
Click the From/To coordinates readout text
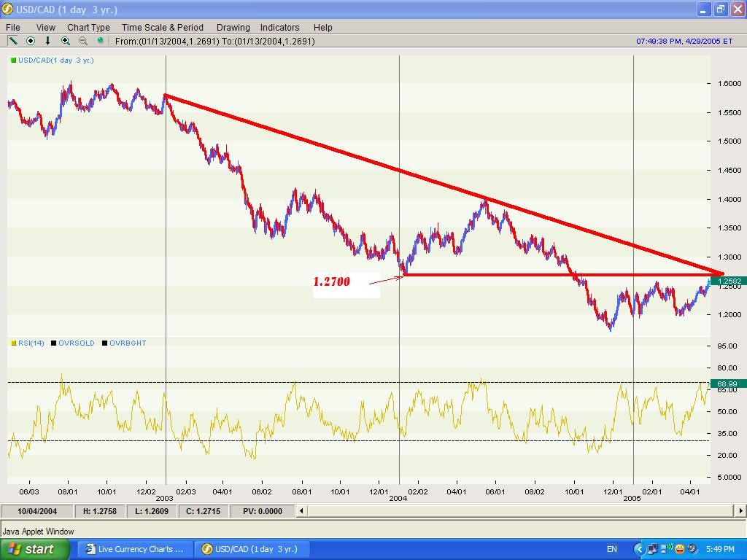click(x=215, y=42)
